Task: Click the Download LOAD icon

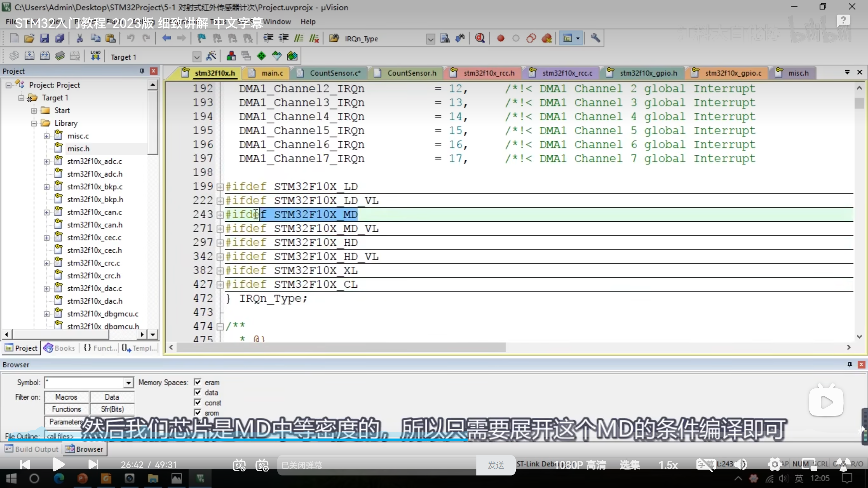Action: (95, 56)
